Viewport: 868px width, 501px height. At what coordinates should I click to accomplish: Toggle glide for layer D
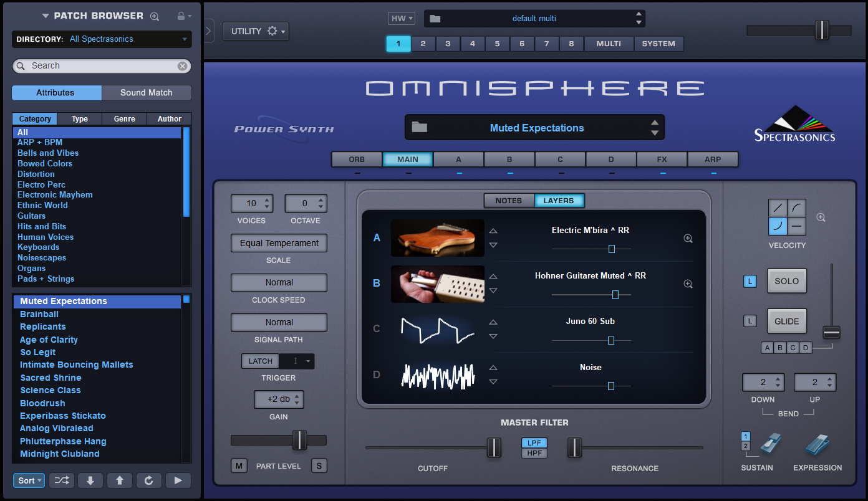[x=806, y=348]
